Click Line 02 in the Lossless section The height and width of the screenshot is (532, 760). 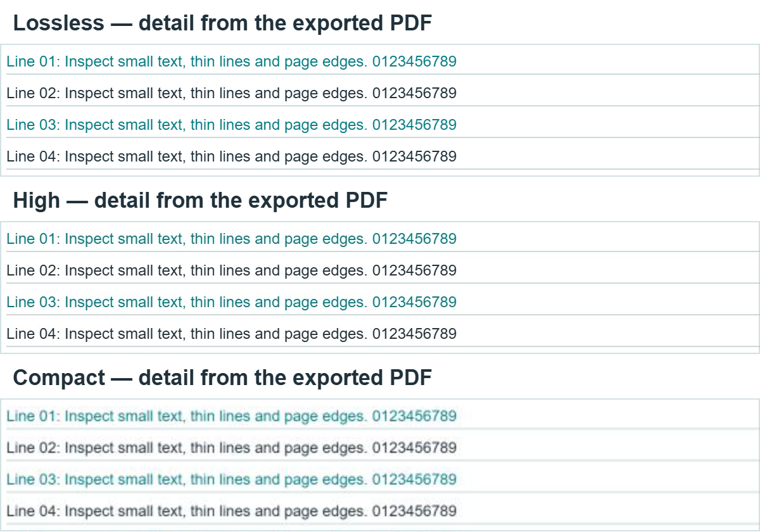[231, 93]
